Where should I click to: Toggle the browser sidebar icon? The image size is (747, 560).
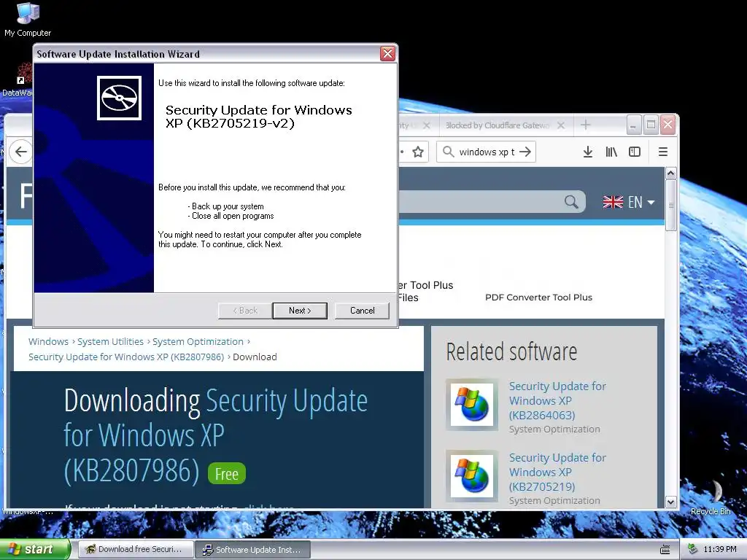(635, 152)
